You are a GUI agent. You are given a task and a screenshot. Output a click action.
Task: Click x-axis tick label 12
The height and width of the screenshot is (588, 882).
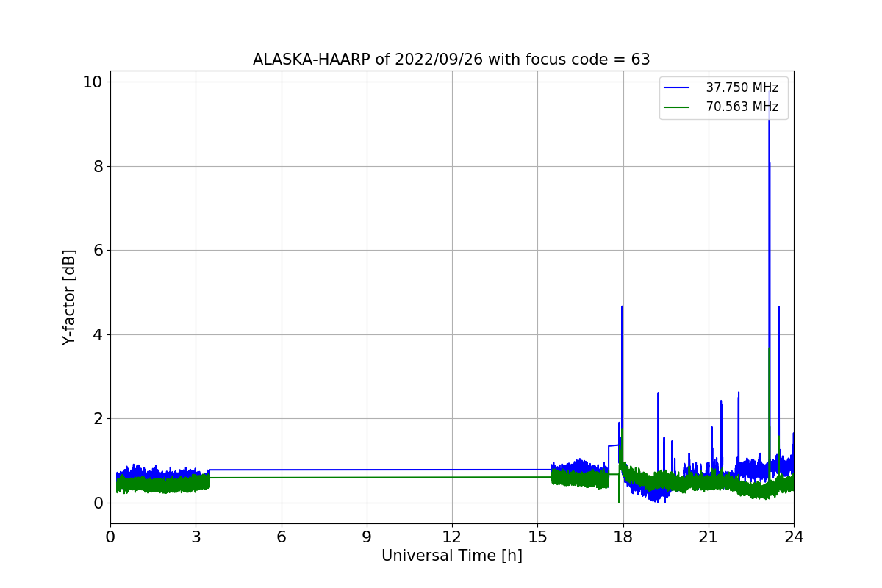pos(451,537)
